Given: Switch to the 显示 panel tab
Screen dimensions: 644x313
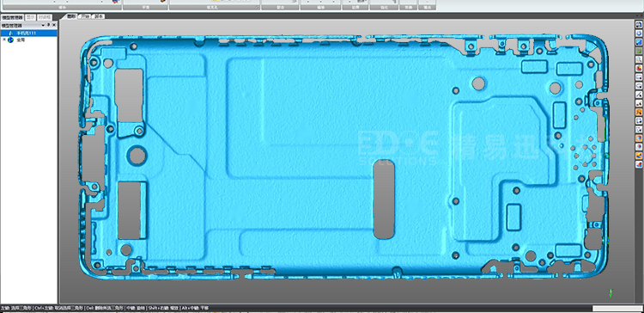Looking at the screenshot, I should [x=30, y=17].
